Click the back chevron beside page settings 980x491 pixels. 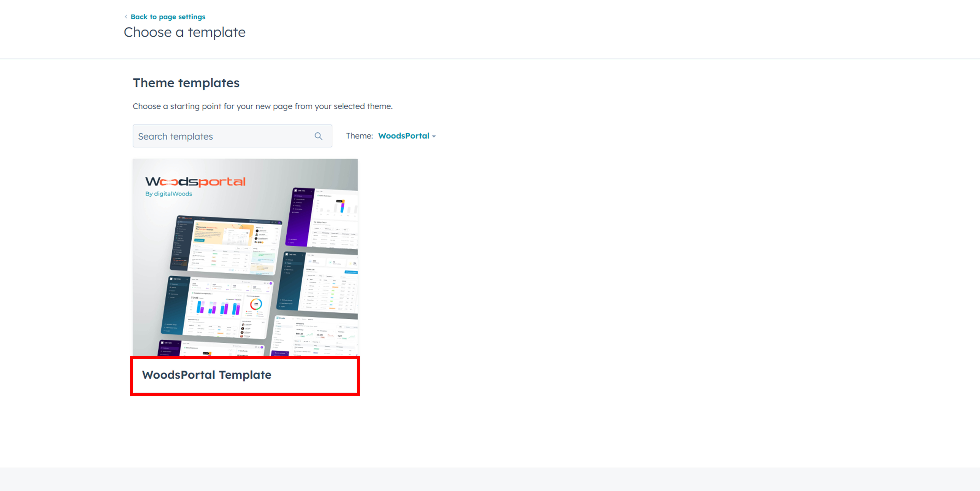126,17
